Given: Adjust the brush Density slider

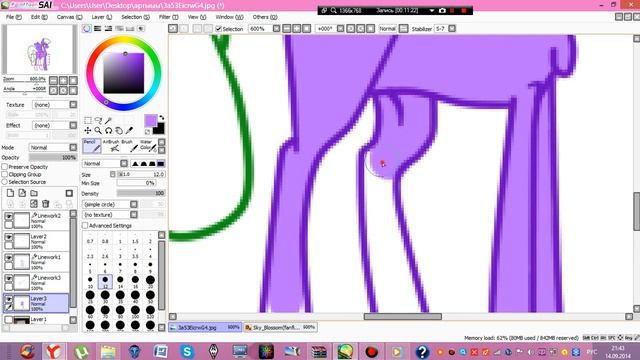Looking at the screenshot, I should pos(141,193).
